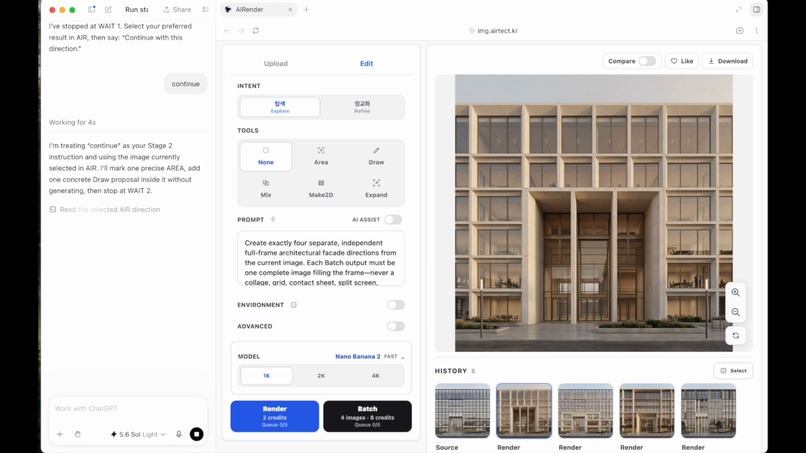Toggle the Compare switch

[x=647, y=61]
